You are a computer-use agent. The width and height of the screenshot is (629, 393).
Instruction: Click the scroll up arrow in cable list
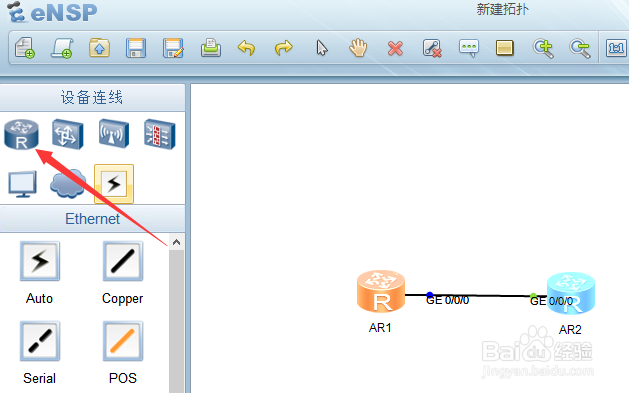coord(177,242)
